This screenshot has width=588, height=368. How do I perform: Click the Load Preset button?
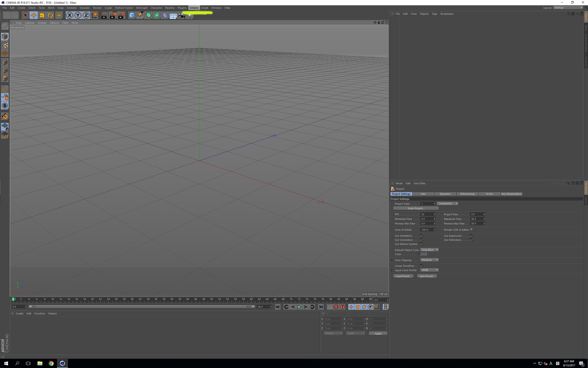point(403,276)
